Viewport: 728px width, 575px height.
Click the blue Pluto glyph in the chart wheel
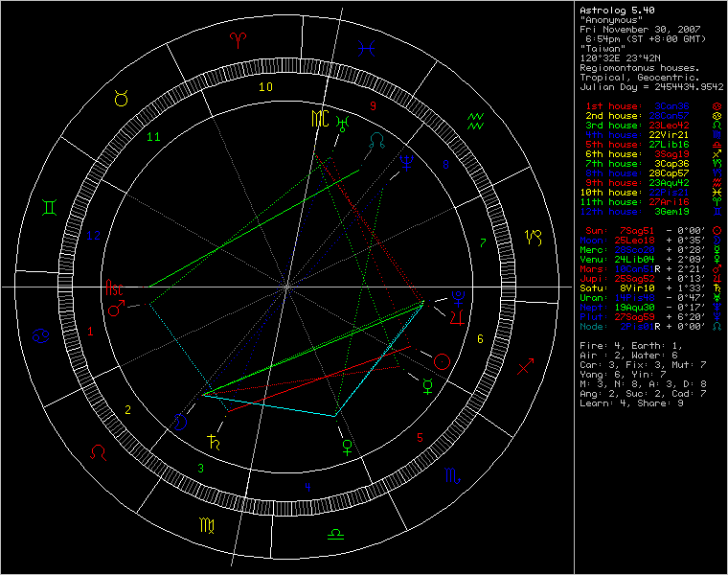click(458, 299)
